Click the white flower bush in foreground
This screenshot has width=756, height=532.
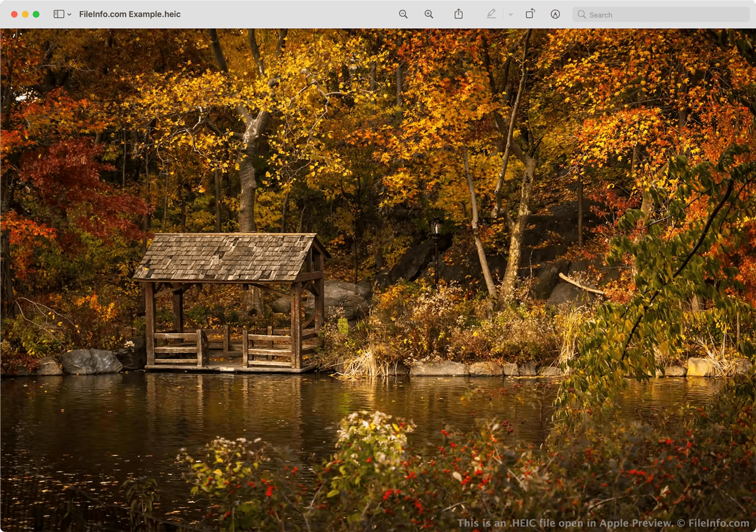coord(370,435)
